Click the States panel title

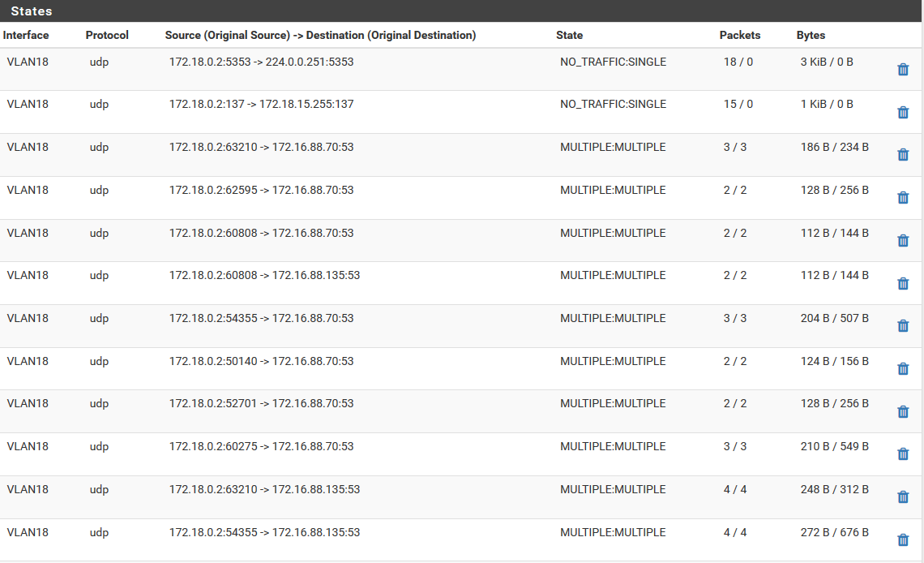(32, 11)
